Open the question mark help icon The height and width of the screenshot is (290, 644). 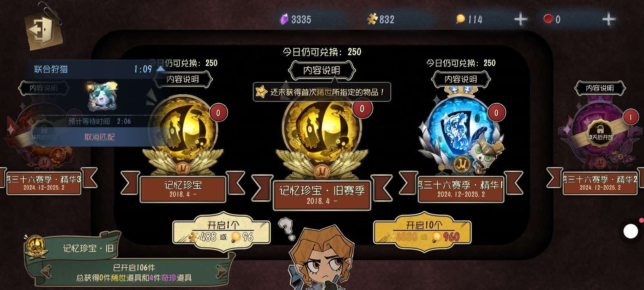[286, 228]
